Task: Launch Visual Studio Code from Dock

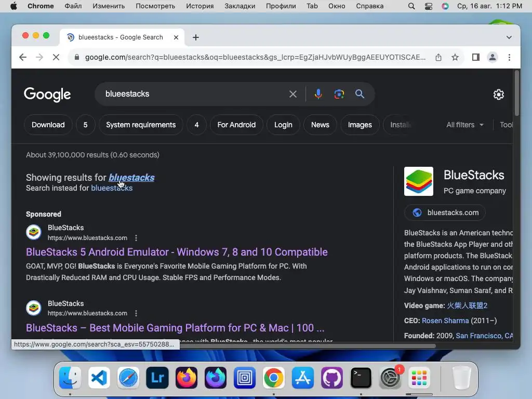Action: pyautogui.click(x=99, y=378)
